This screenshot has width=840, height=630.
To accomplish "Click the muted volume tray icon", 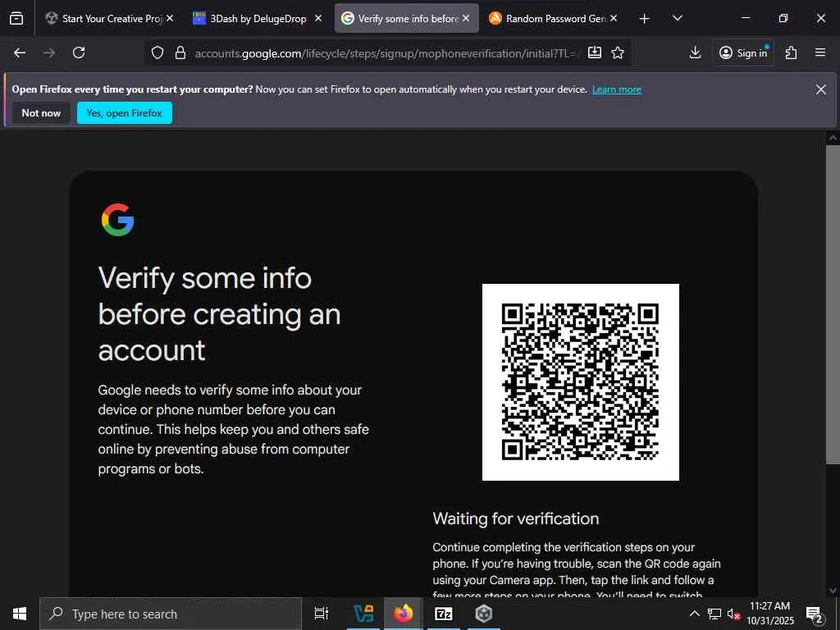I will pos(734,614).
